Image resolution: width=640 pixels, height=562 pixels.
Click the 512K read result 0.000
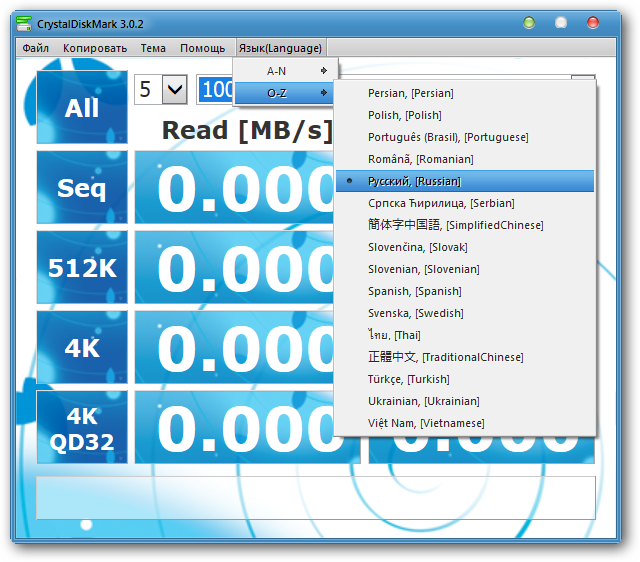[234, 267]
